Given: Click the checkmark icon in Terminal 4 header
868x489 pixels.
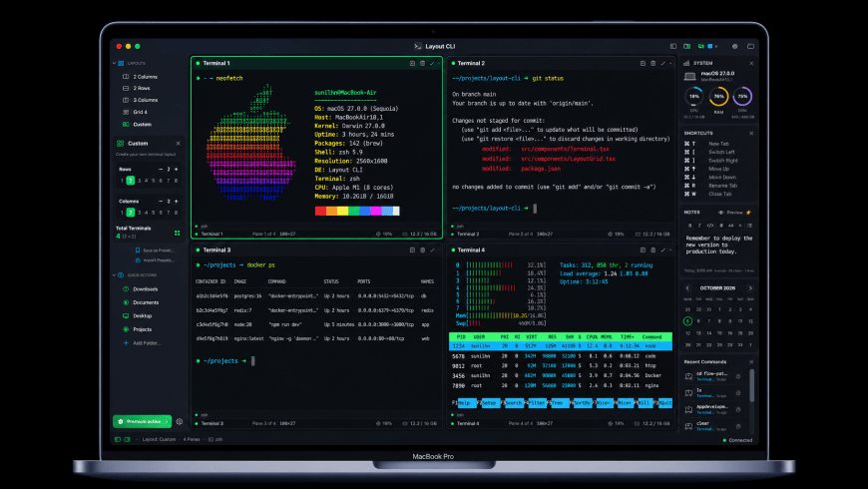Looking at the screenshot, I should pyautogui.click(x=662, y=249).
